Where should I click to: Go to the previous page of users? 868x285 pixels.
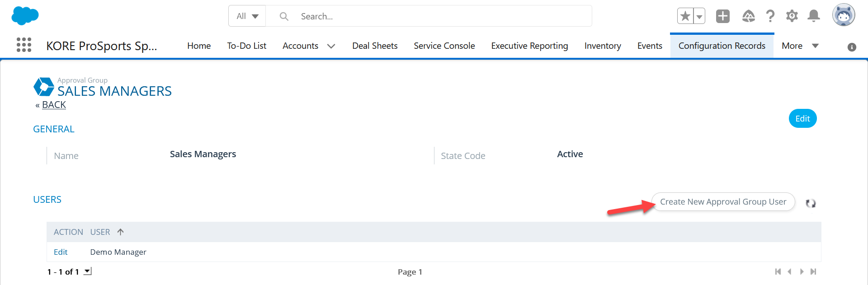[x=789, y=271]
